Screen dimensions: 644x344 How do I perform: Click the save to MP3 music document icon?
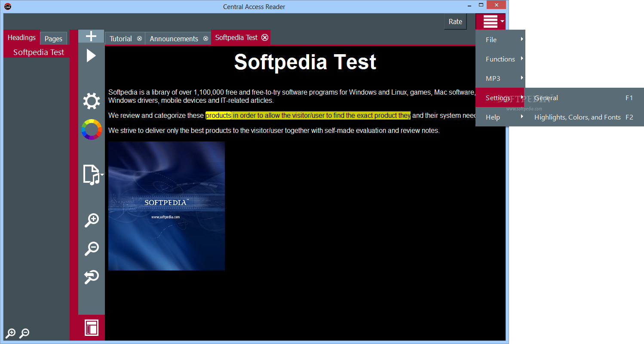(92, 175)
